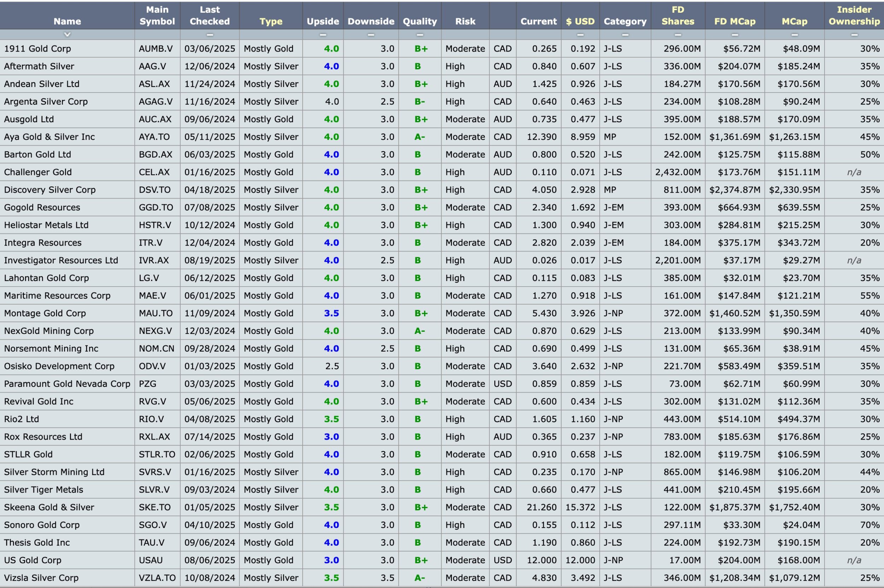Click the sort dash under Quality column
The height and width of the screenshot is (588, 884).
pyautogui.click(x=420, y=35)
